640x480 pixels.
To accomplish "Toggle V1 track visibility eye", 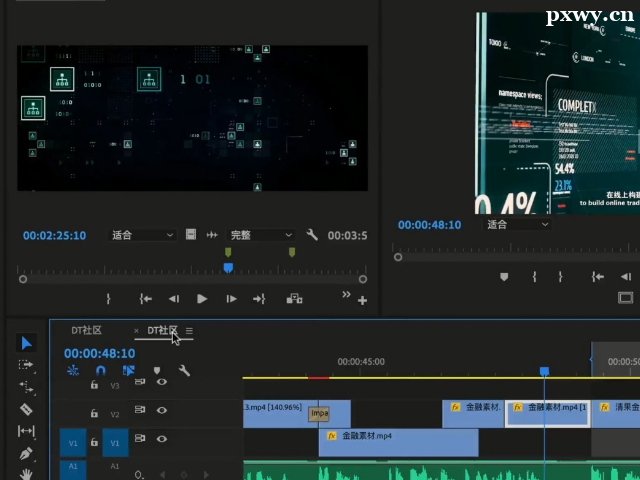I will [x=161, y=438].
